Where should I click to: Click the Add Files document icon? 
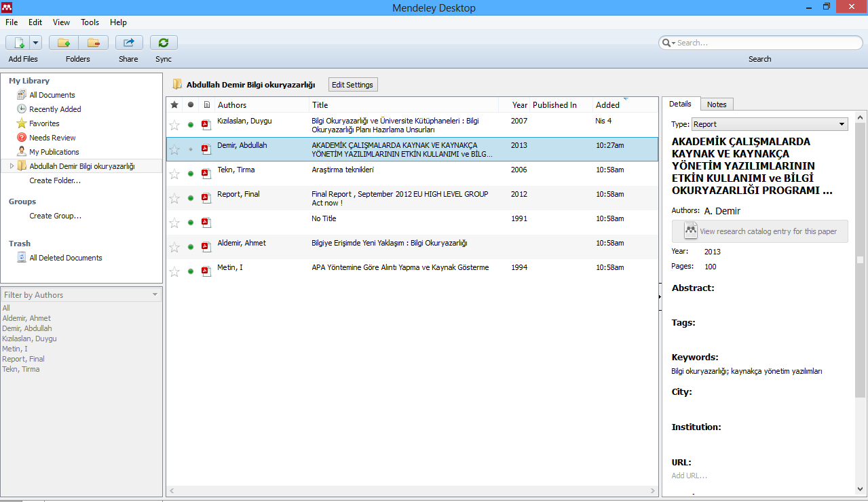18,43
